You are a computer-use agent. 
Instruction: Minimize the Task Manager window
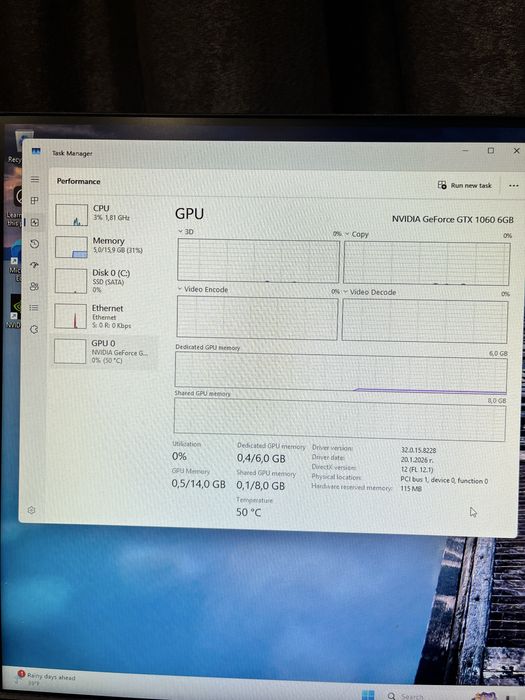click(465, 150)
